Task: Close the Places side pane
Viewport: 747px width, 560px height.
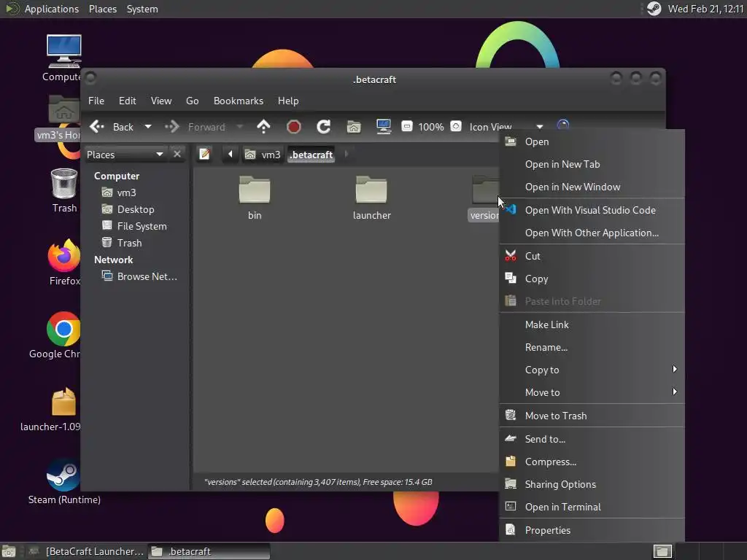Action: point(177,155)
